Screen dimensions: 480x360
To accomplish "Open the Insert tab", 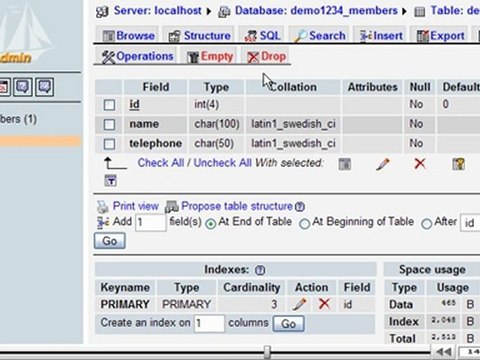I will (381, 35).
